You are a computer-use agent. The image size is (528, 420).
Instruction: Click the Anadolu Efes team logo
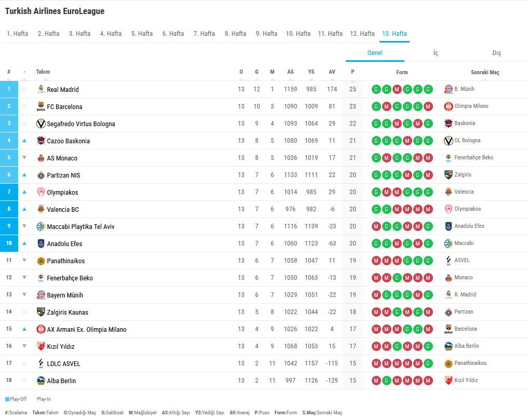pos(40,243)
